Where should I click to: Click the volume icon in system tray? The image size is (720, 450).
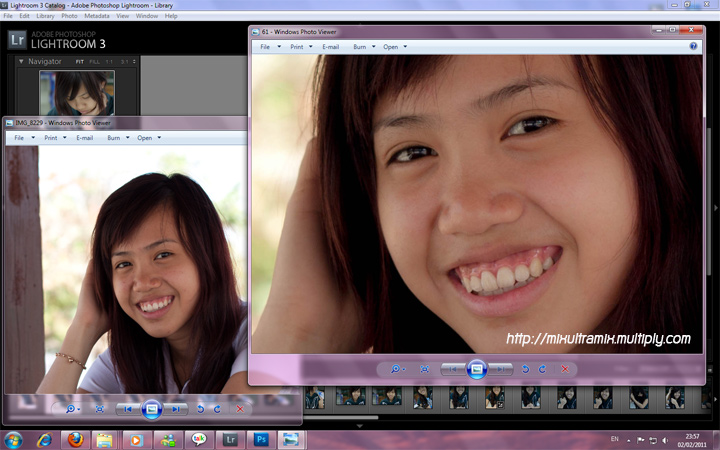tap(665, 440)
